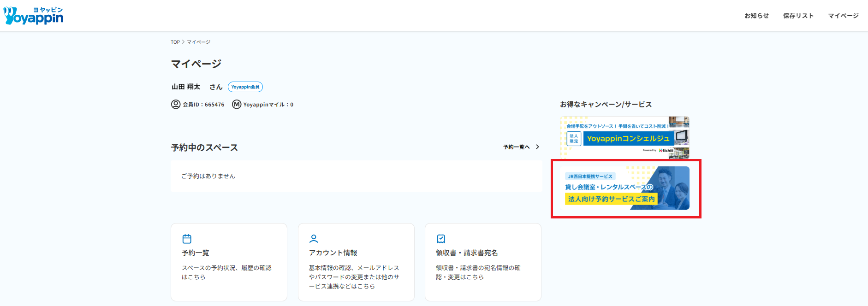This screenshot has width=868, height=306.
Task: Open the Yoyappinコンシェルジュ banner
Action: (x=624, y=137)
